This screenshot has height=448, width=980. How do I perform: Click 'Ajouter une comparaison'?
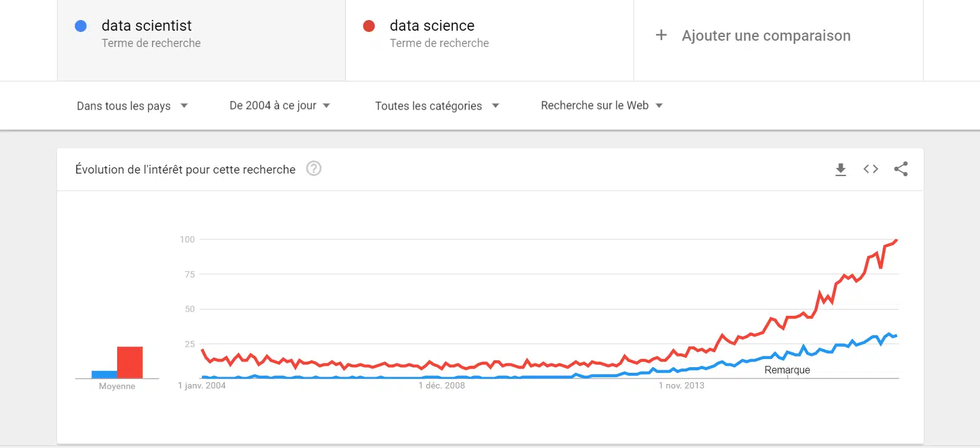pos(766,36)
